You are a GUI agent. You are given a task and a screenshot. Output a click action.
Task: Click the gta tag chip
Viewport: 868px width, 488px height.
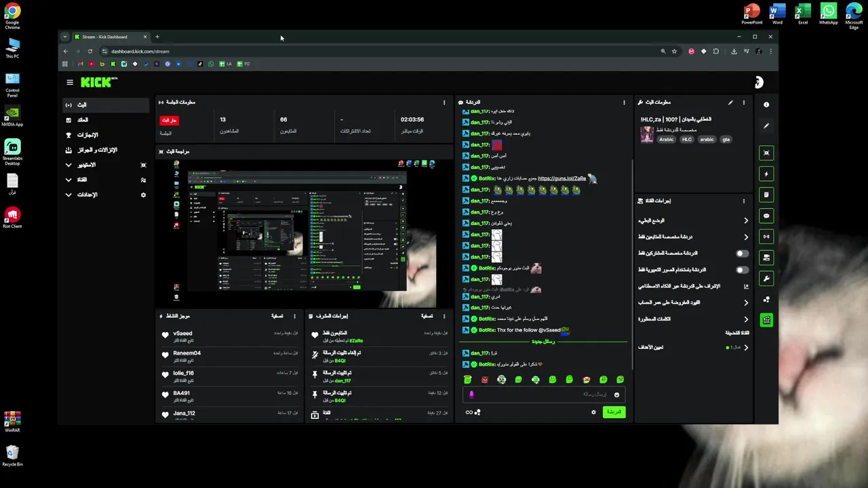(726, 140)
